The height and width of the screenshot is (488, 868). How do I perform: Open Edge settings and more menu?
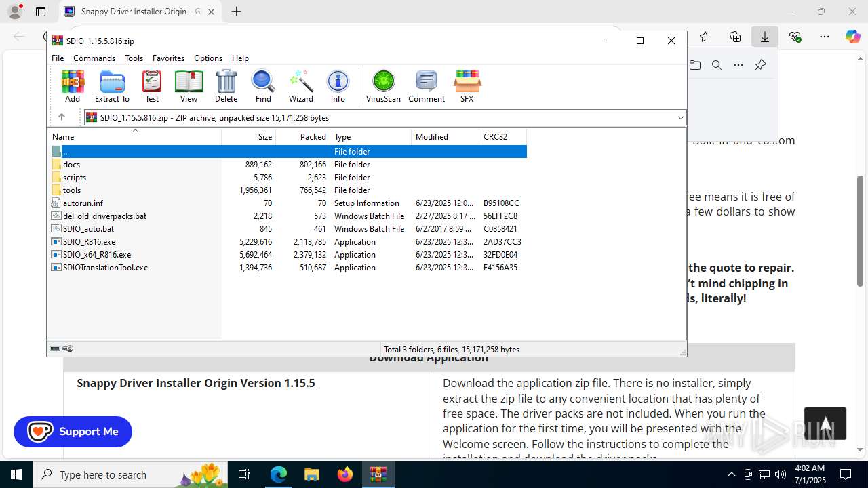(x=824, y=37)
